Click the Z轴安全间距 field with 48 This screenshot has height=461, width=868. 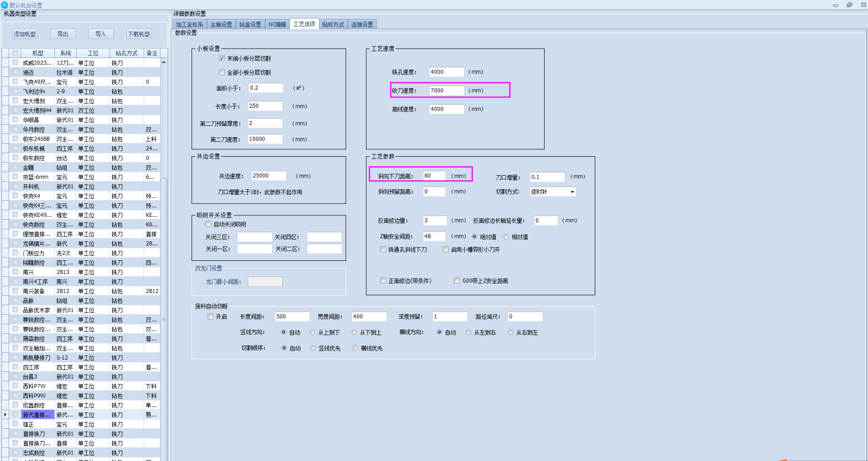435,236
